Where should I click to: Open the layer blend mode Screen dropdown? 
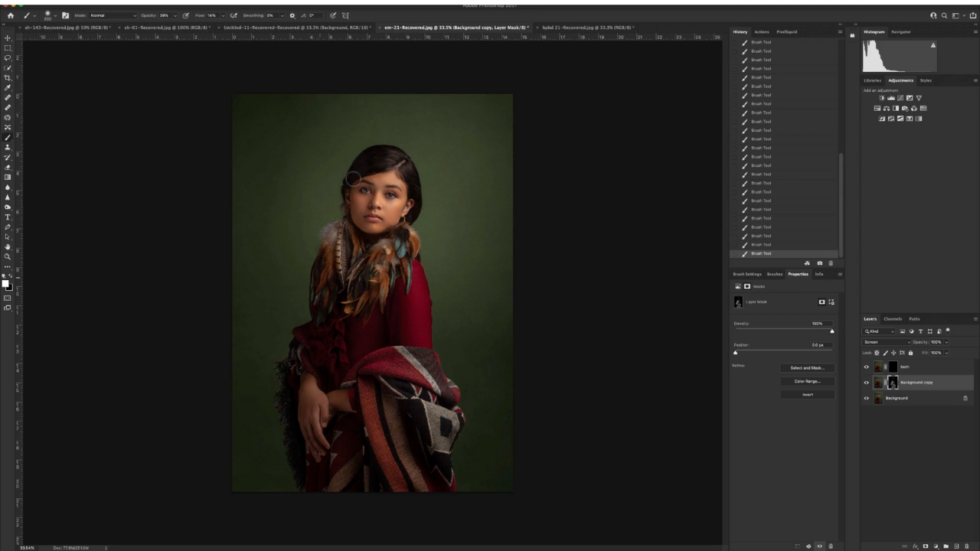887,342
